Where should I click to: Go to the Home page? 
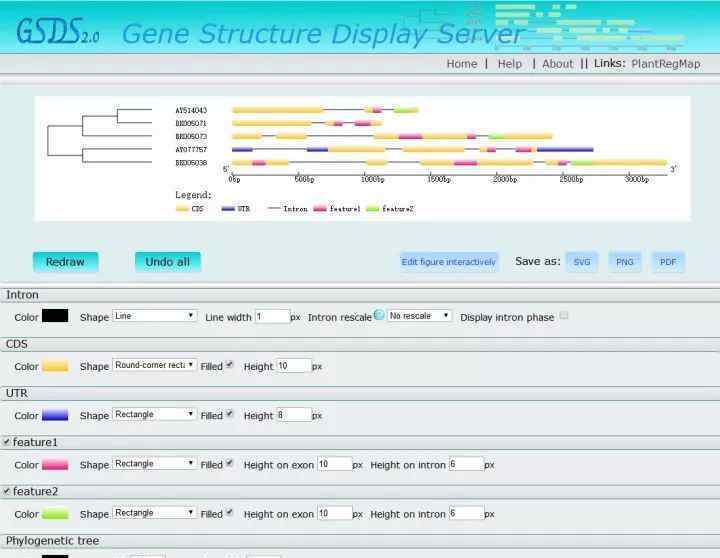[462, 64]
